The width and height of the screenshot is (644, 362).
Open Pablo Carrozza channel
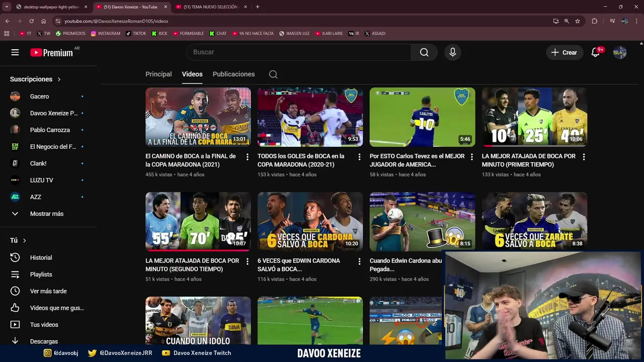(49, 130)
